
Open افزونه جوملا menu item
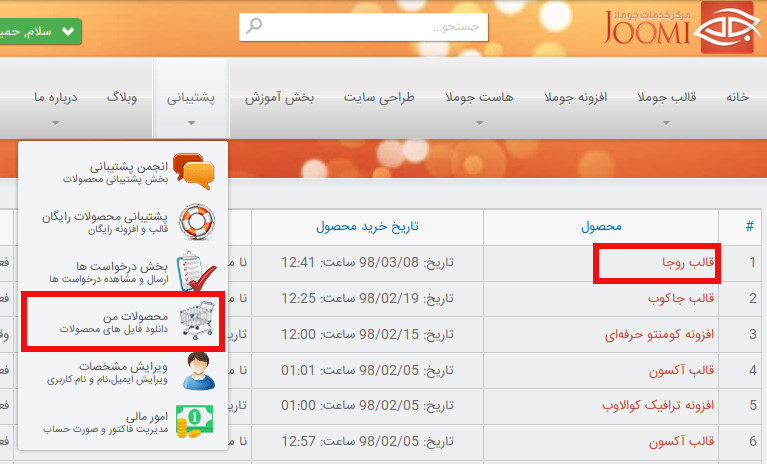[576, 97]
